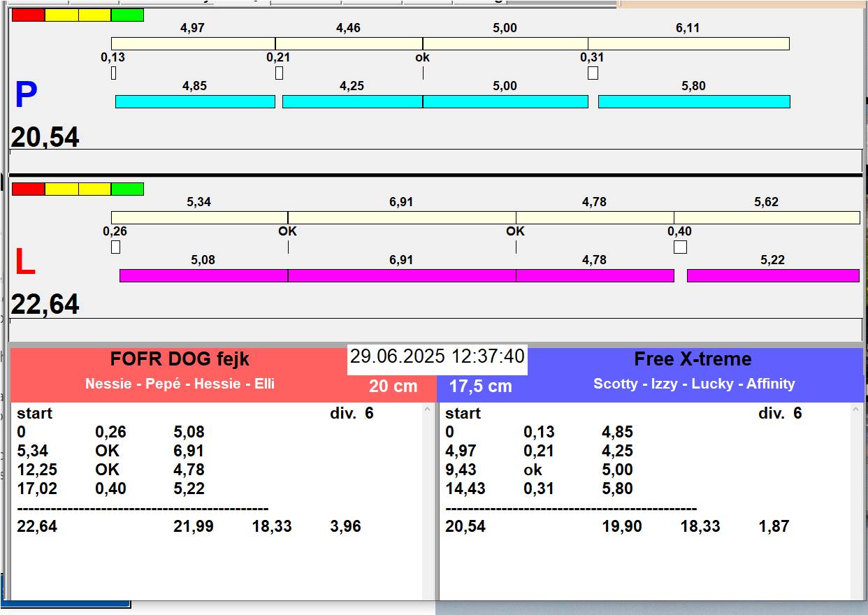Screen dimensions: 868x615
Task: Select the blue P lane letter
Action: 26,96
